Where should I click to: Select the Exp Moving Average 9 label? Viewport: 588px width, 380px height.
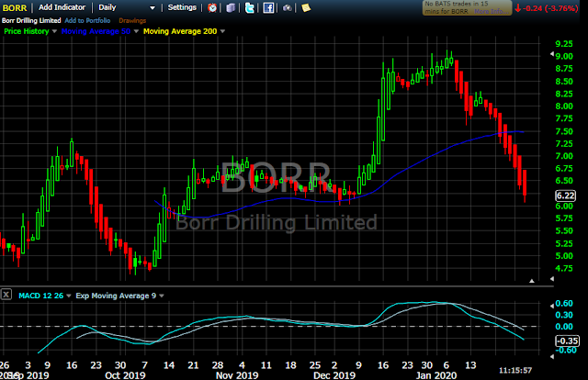(116, 296)
